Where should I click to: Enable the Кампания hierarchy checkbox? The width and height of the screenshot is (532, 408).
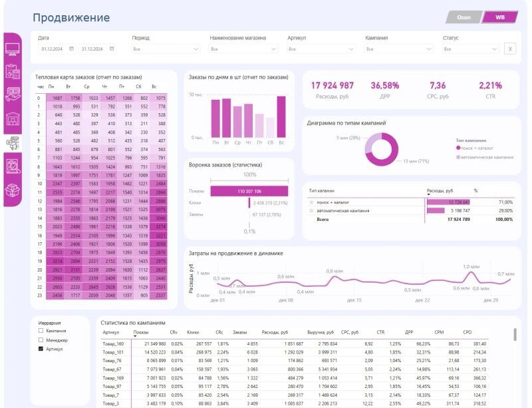point(41,330)
